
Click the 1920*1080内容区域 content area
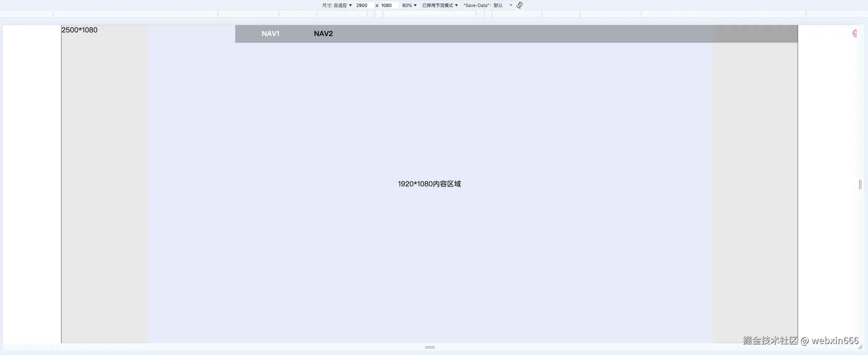(x=429, y=183)
